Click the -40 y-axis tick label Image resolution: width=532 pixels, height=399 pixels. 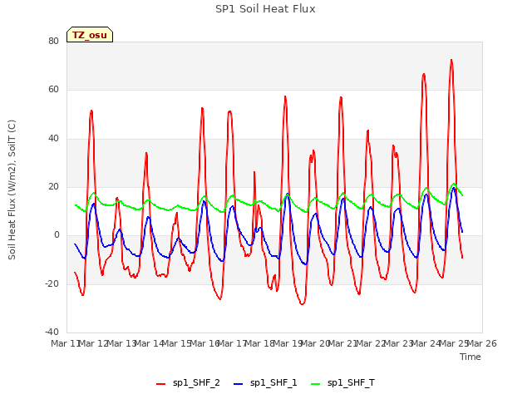point(52,332)
